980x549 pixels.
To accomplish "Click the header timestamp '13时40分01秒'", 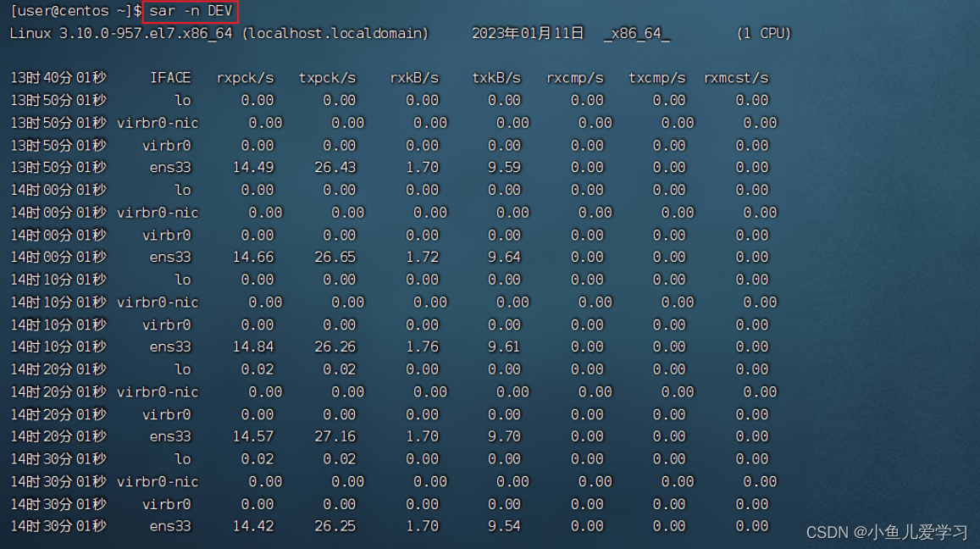I will 58,78.
